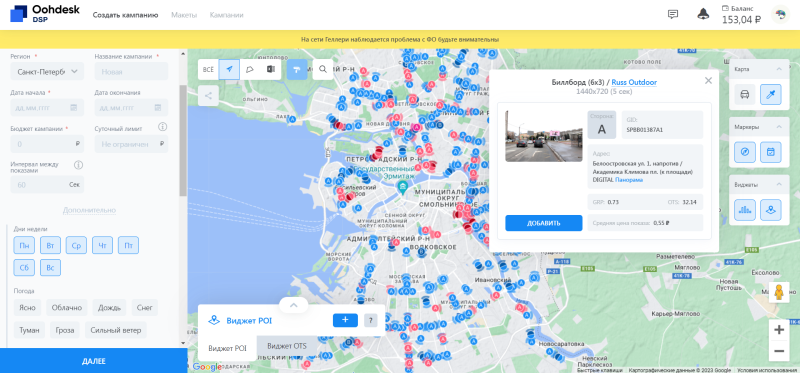
Task: Open the Кампании menu item
Action: 226,15
